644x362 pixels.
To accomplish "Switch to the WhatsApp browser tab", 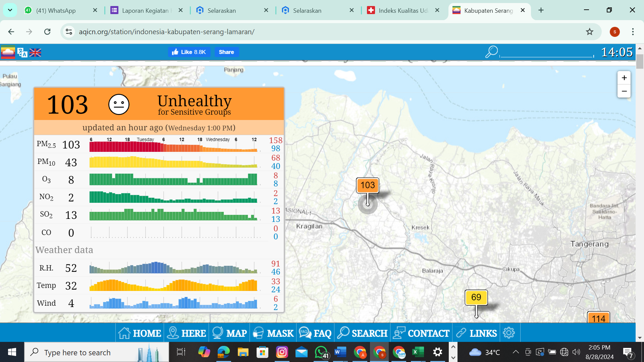I will (x=60, y=10).
